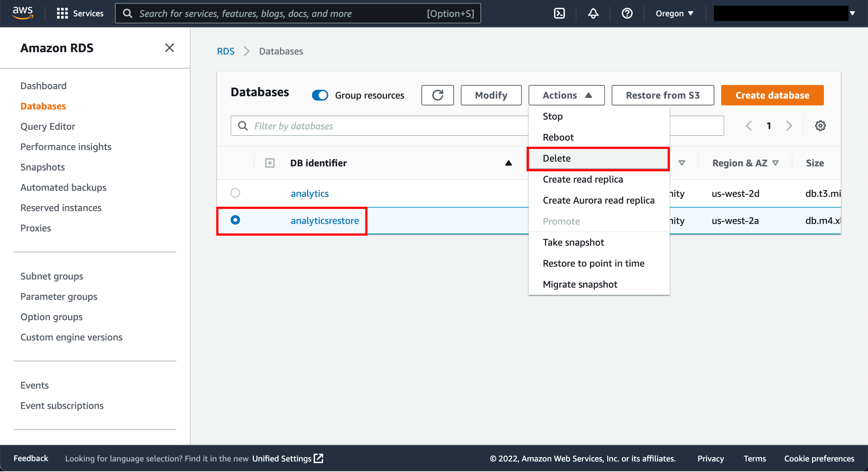Select the analyticsrestore radio button
868x472 pixels.
point(235,220)
